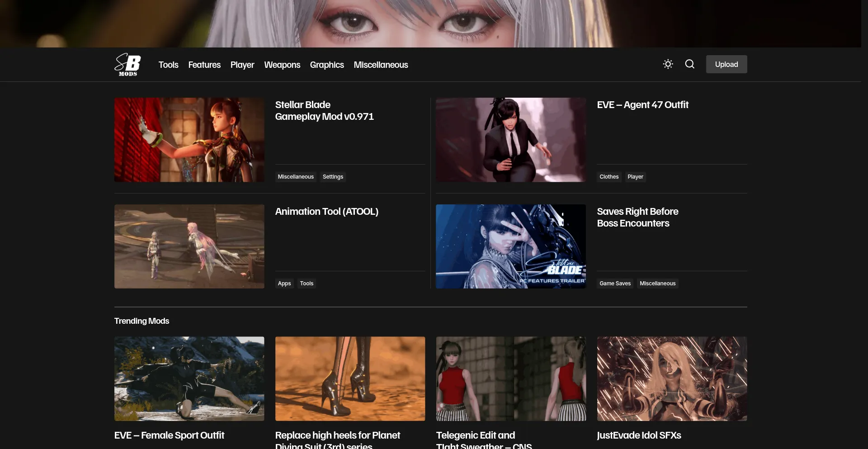Click the Gameplay Mod thumbnail image
Image resolution: width=868 pixels, height=449 pixels.
(189, 140)
